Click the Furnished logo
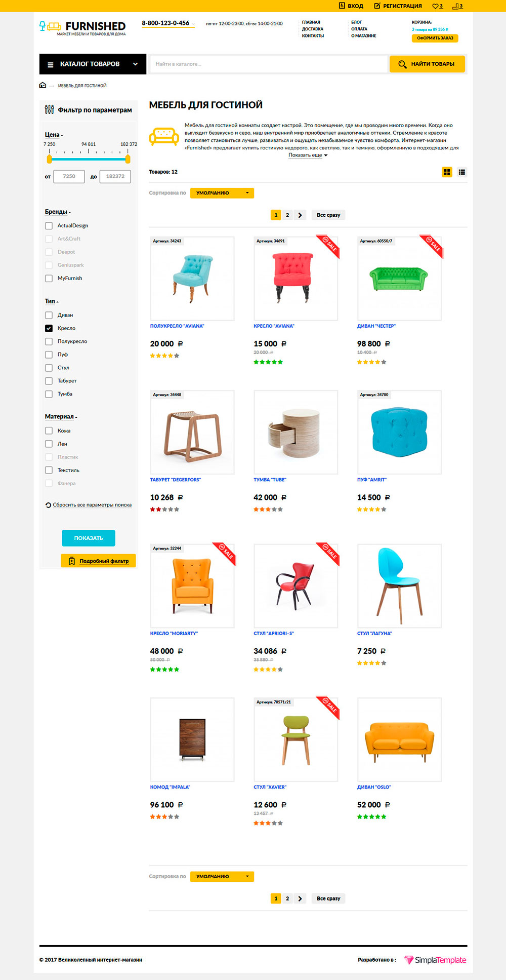The image size is (506, 980). coord(82,27)
